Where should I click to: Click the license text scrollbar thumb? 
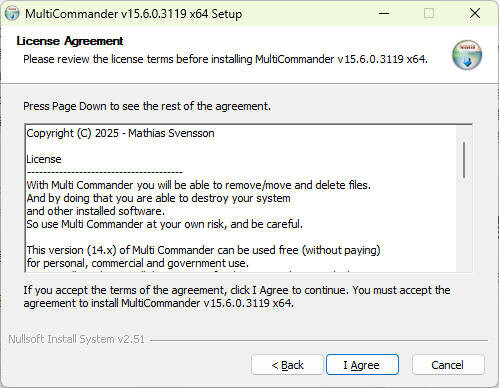(x=464, y=160)
